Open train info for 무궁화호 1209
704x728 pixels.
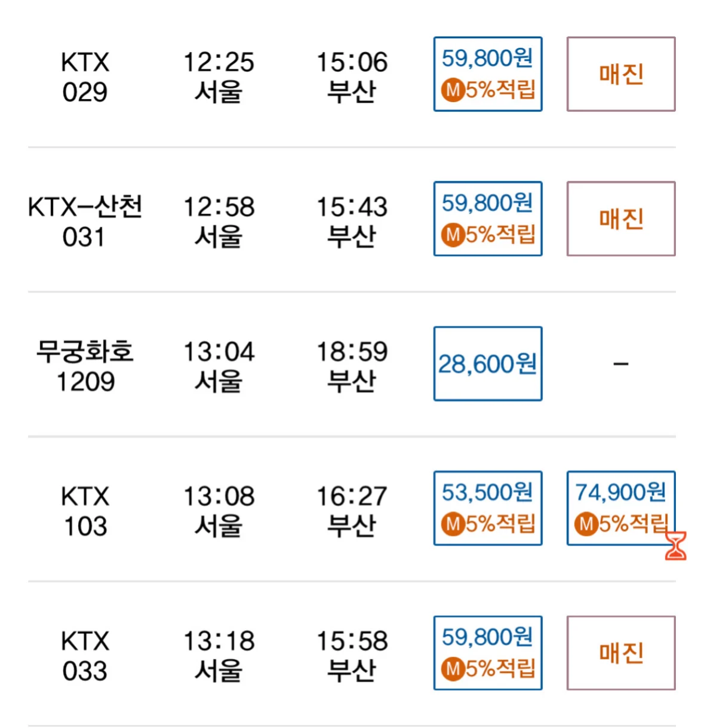tap(85, 366)
